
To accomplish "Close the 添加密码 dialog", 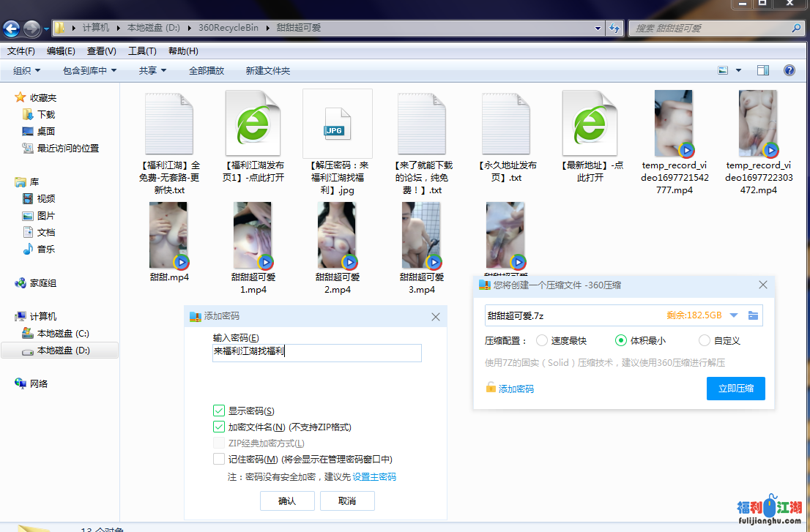I will 436,317.
